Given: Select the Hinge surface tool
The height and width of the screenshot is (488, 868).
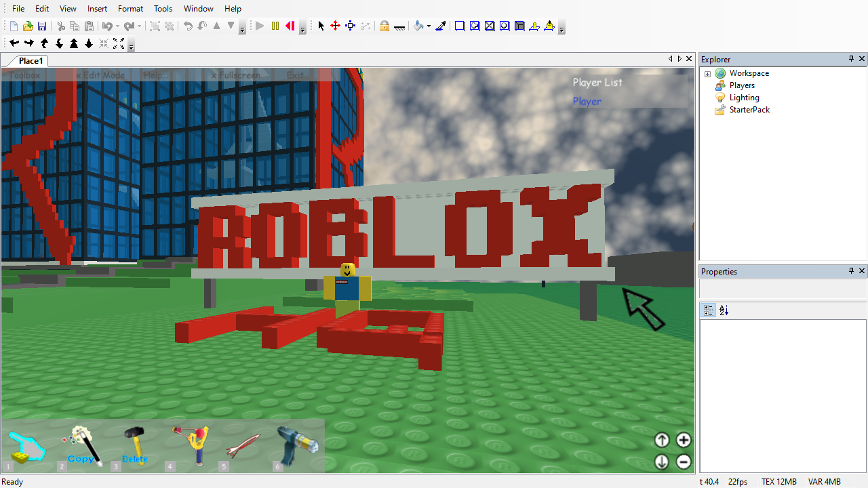Looking at the screenshot, I should pos(534,26).
